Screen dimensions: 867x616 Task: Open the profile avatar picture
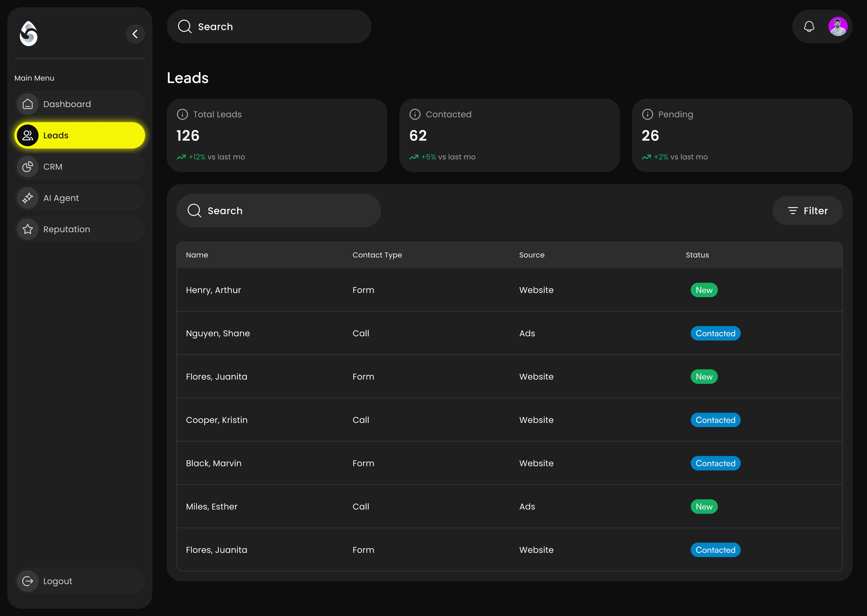838,26
